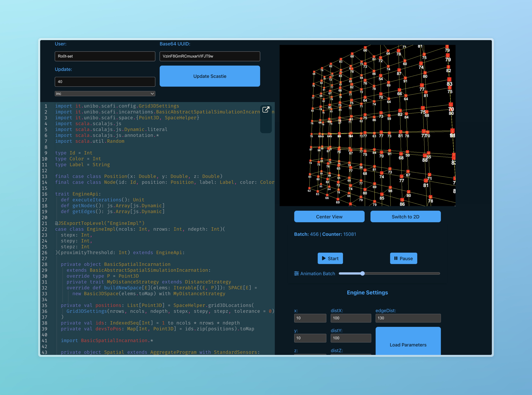Select the distY input field
The width and height of the screenshot is (532, 395).
351,338
